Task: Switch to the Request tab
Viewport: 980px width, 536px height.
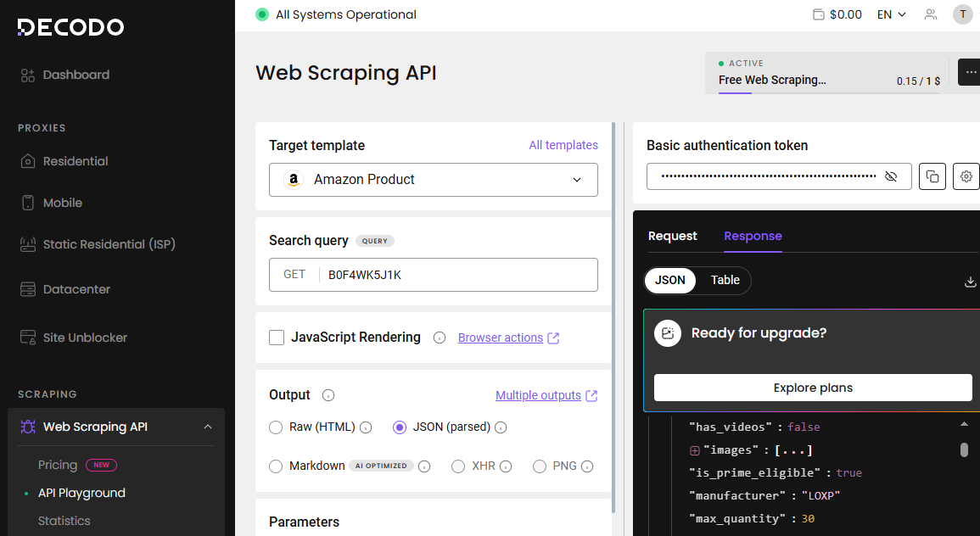Action: [x=672, y=237]
